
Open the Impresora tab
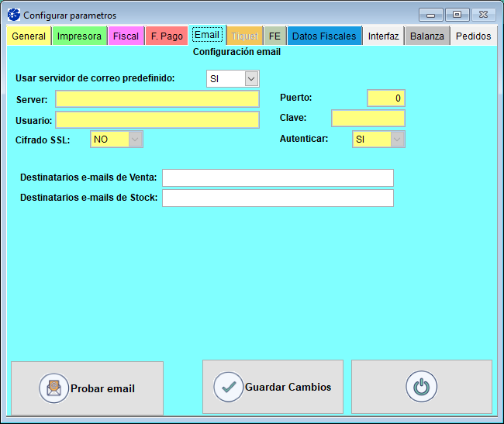point(79,36)
